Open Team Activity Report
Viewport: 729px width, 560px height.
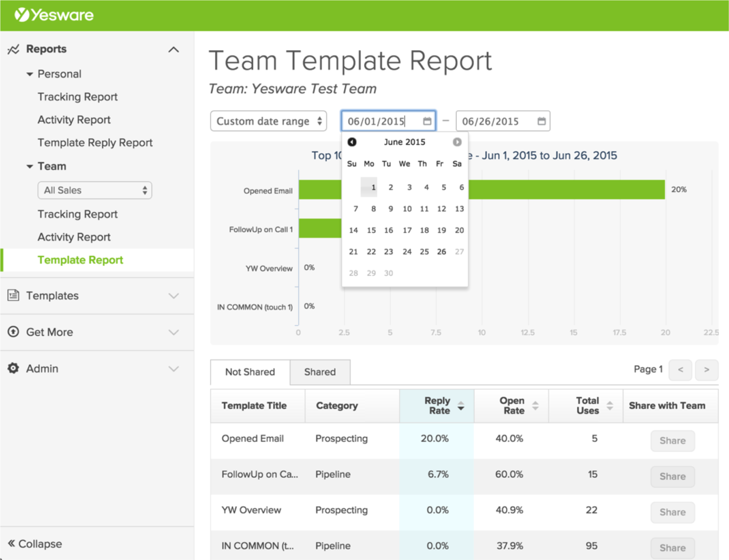pyautogui.click(x=74, y=237)
